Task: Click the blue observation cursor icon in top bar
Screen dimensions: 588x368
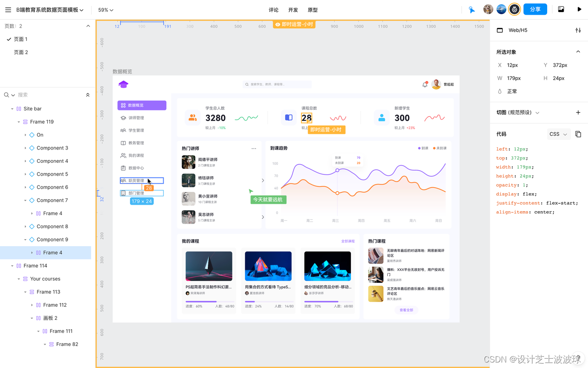Action: point(472,10)
